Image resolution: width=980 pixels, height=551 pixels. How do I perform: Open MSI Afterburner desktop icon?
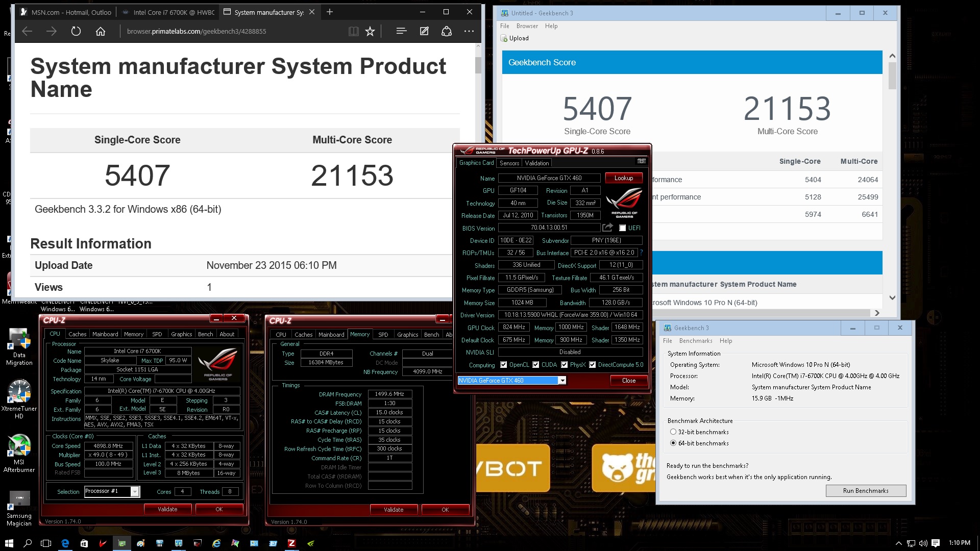tap(19, 453)
